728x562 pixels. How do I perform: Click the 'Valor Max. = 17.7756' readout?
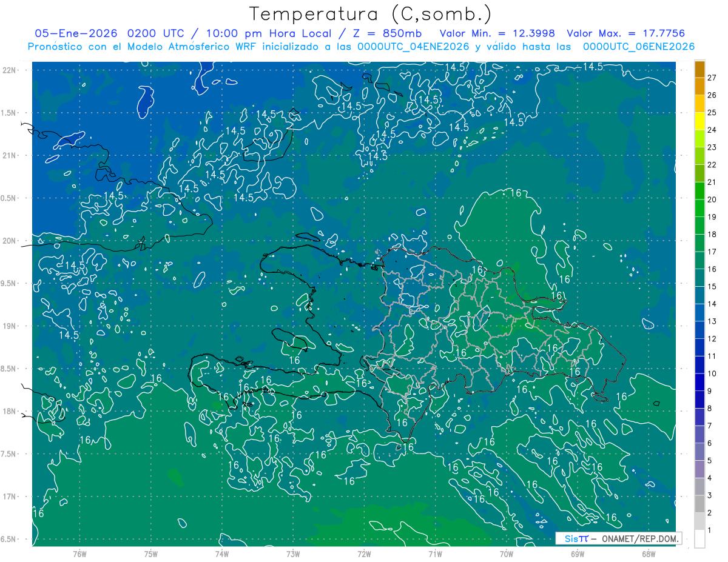point(626,33)
